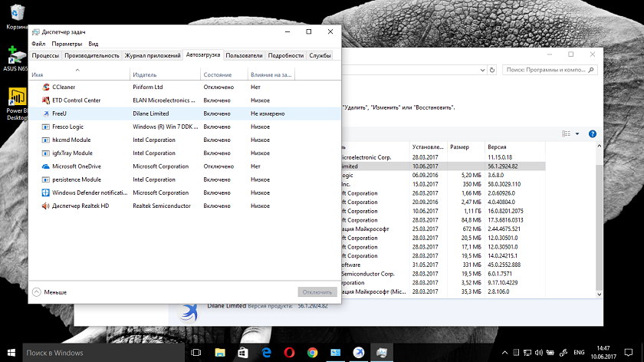This screenshot has height=362, width=644.
Task: Click the Отключить button
Action: 317,292
